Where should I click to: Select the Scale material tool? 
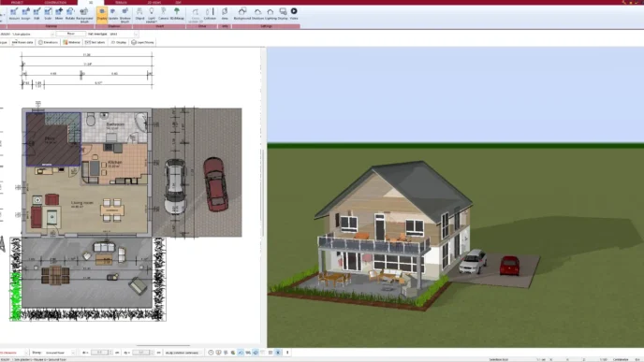pyautogui.click(x=48, y=13)
